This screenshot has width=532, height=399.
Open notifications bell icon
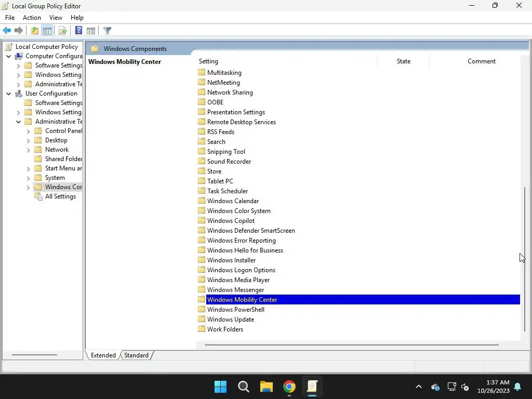tap(518, 387)
